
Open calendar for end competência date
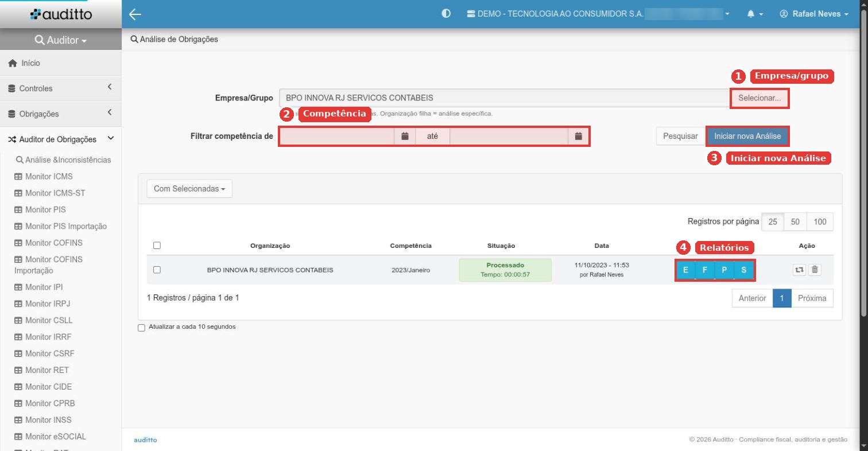click(x=579, y=137)
